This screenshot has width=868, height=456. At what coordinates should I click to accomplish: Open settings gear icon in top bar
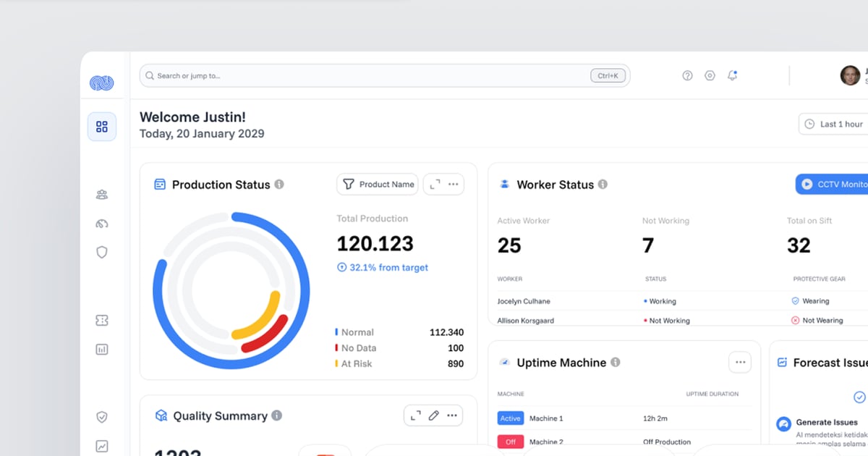click(710, 76)
